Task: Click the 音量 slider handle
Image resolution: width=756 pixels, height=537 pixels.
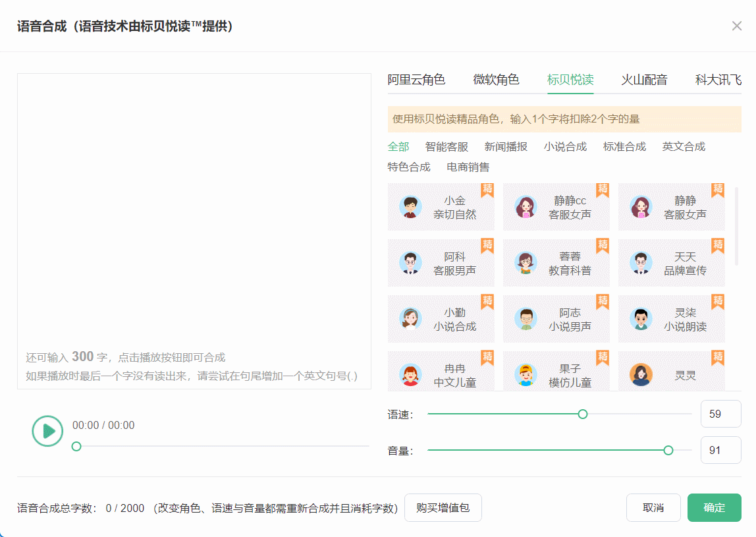Action: click(x=668, y=450)
